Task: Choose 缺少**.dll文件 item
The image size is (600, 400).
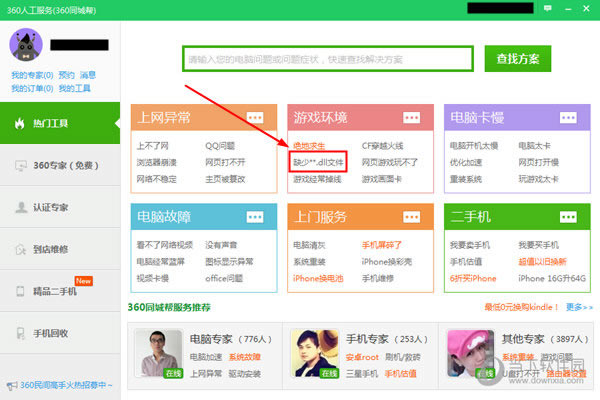Action: [x=318, y=162]
